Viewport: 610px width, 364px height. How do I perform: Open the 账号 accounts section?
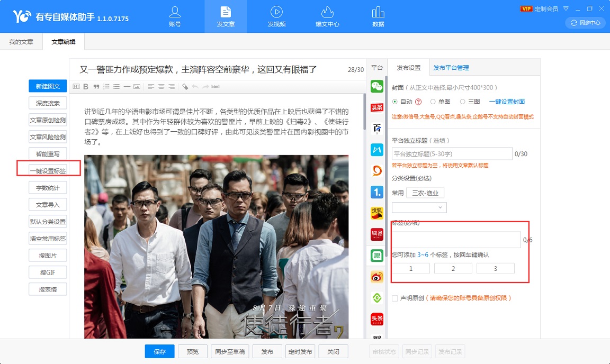point(175,16)
